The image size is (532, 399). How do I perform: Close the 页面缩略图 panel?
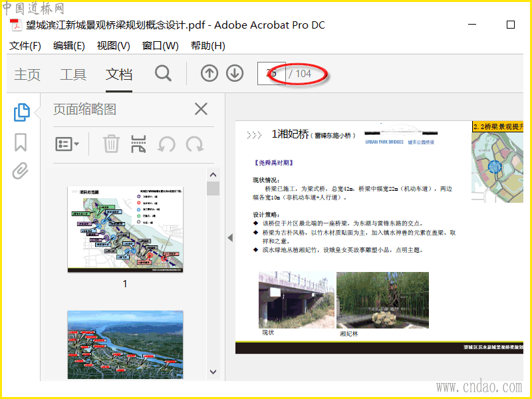[x=201, y=109]
